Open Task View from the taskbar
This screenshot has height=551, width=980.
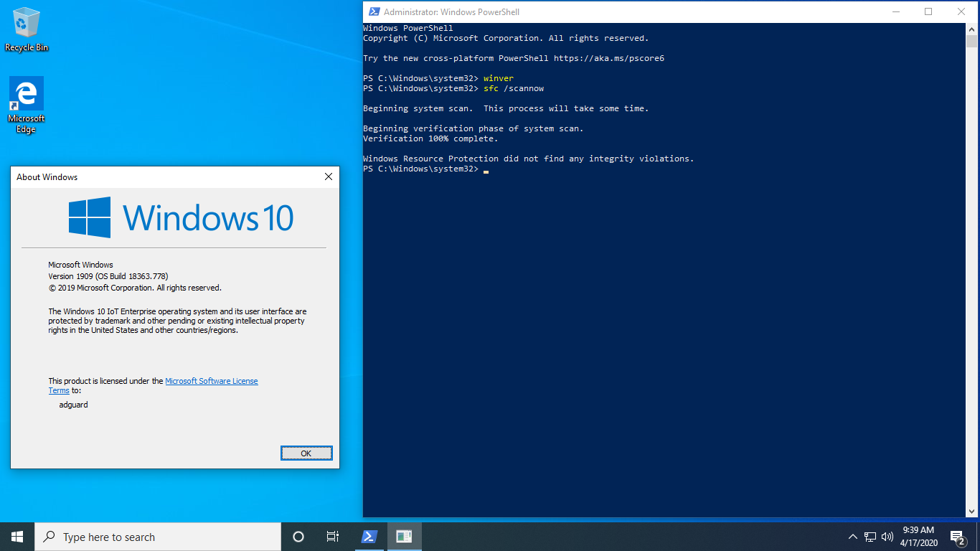coord(333,537)
